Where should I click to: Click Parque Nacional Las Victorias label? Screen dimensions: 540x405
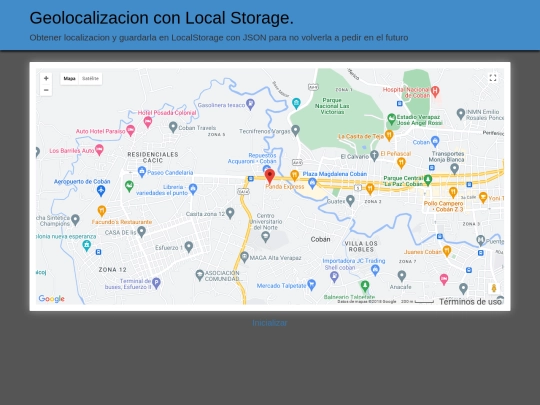point(332,106)
